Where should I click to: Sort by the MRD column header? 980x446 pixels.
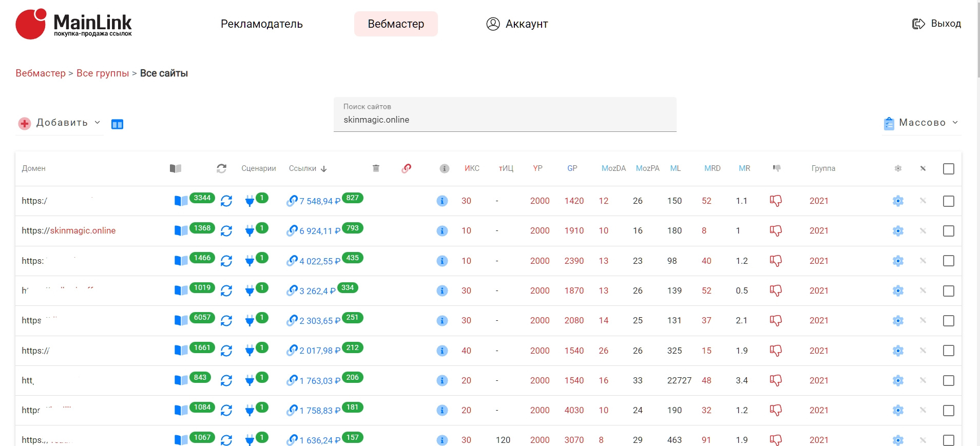tap(713, 168)
